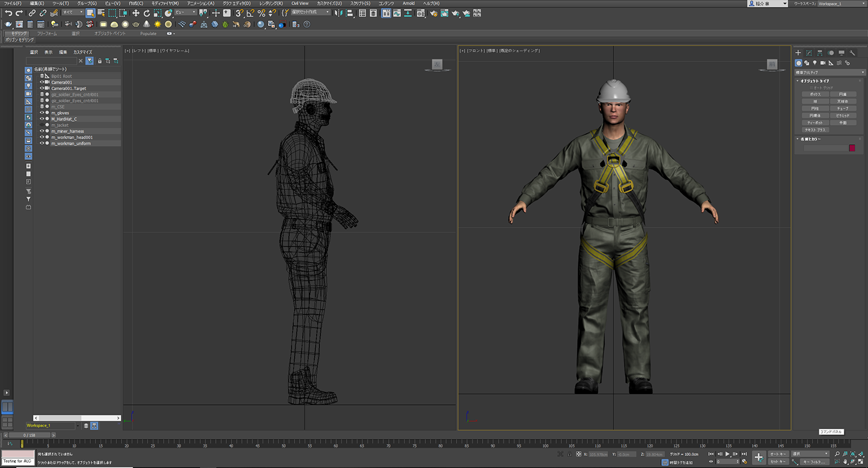The height and width of the screenshot is (468, 868).
Task: Click the sun light icon in second toolbar
Action: point(157,24)
